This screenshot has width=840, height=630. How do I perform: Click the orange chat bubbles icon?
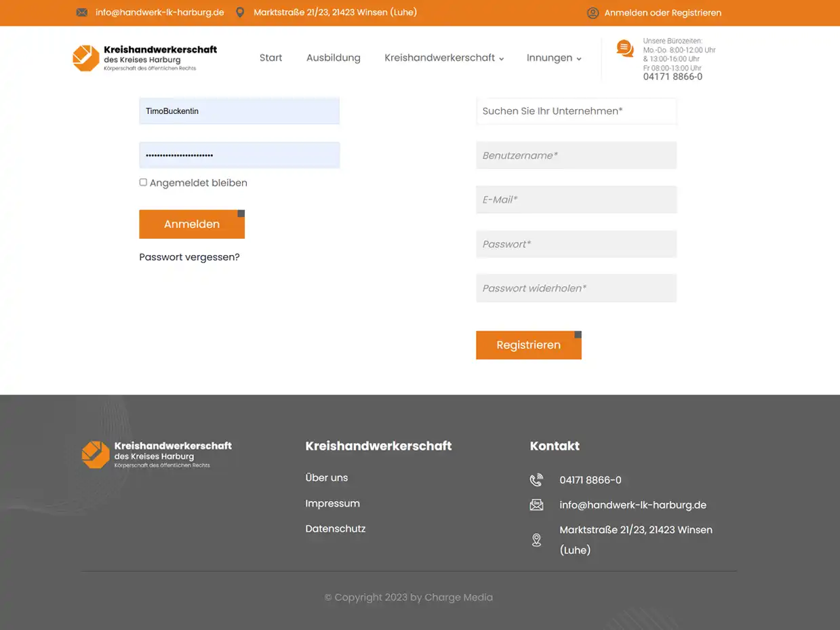tap(624, 49)
